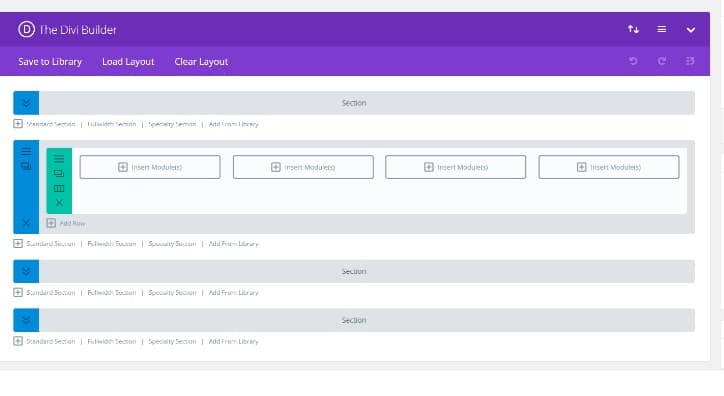Choose Add From Library beneath bottom Section
This screenshot has height=396, width=724.
pos(234,342)
